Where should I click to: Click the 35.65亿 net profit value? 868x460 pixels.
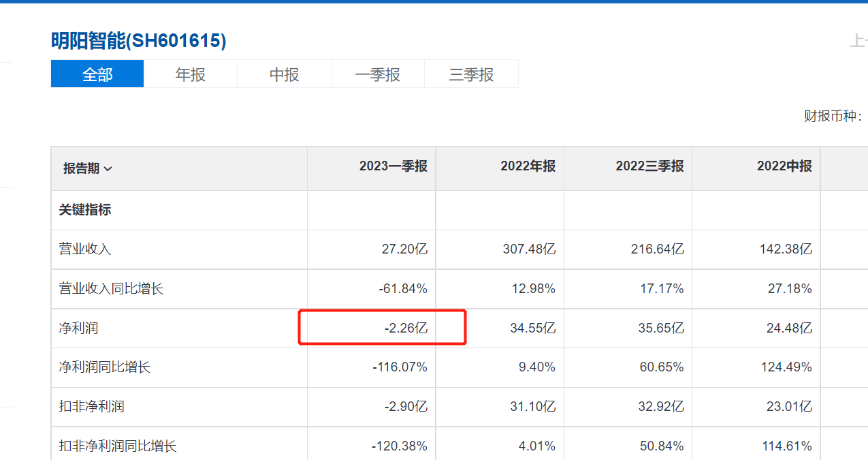(661, 328)
